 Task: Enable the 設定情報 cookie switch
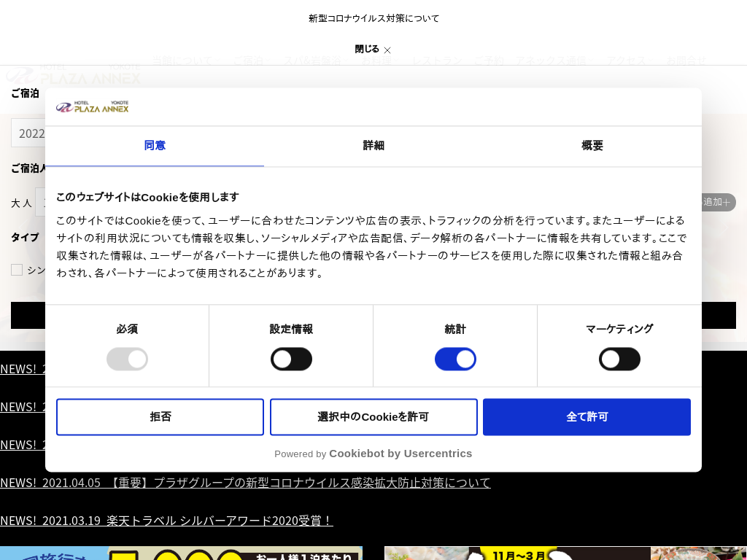[x=291, y=359]
